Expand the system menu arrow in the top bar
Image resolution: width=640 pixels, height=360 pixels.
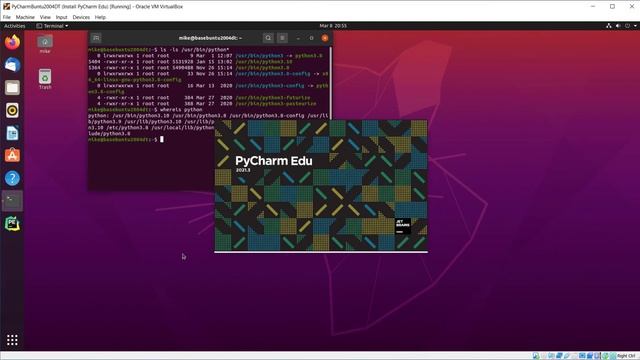(635, 26)
